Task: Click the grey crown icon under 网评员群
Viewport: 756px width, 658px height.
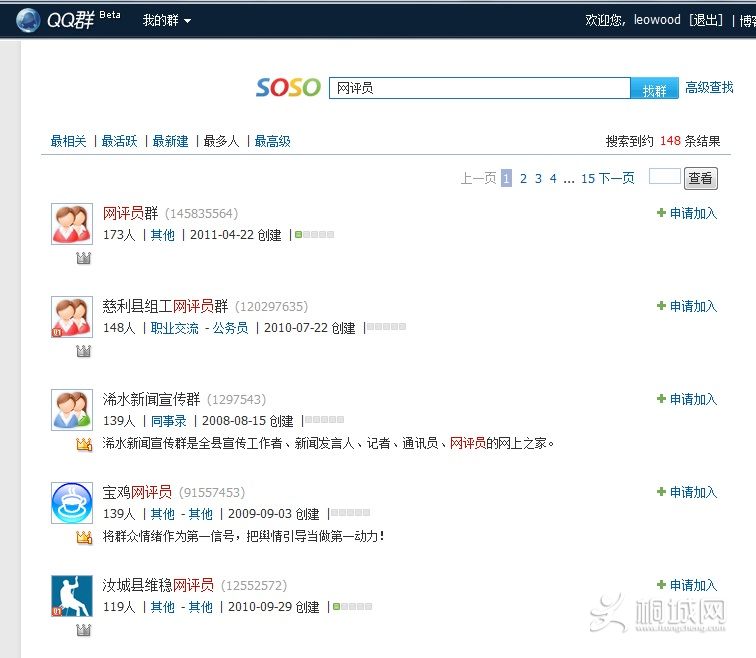Action: click(x=84, y=258)
